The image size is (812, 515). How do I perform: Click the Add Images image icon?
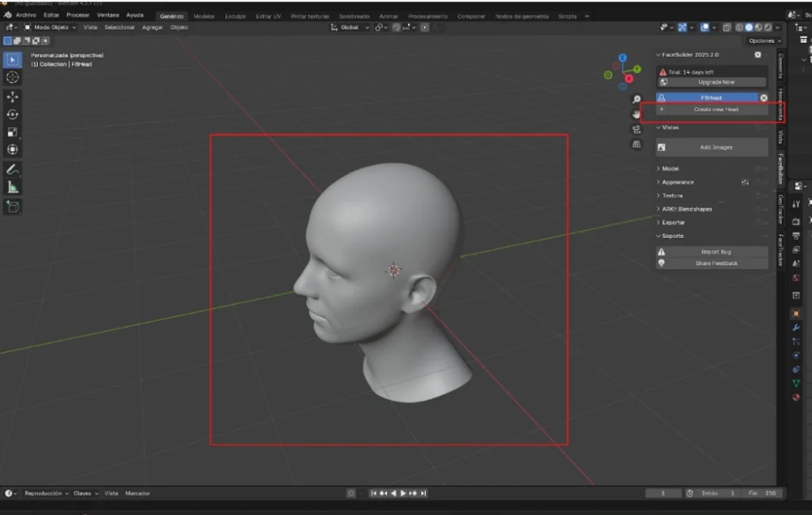tap(661, 146)
